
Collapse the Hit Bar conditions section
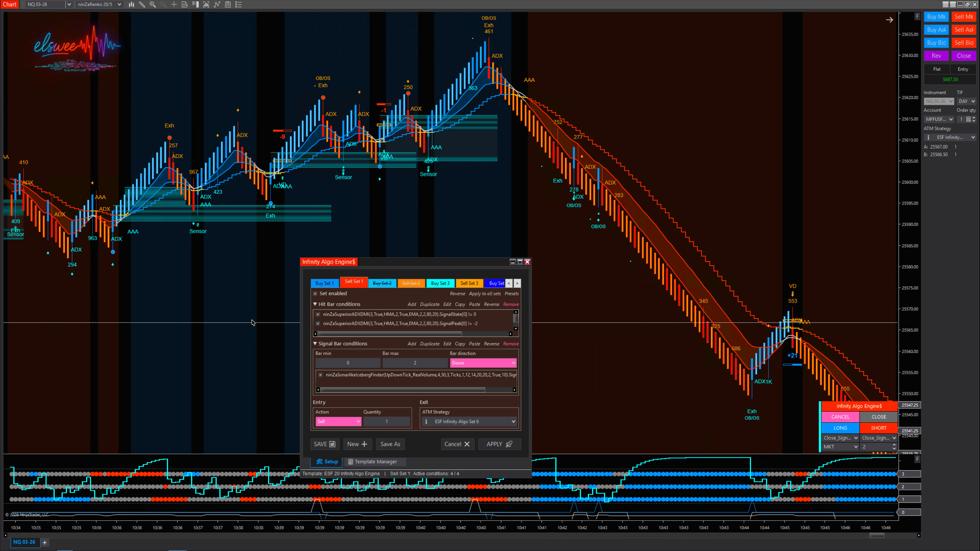pyautogui.click(x=315, y=304)
